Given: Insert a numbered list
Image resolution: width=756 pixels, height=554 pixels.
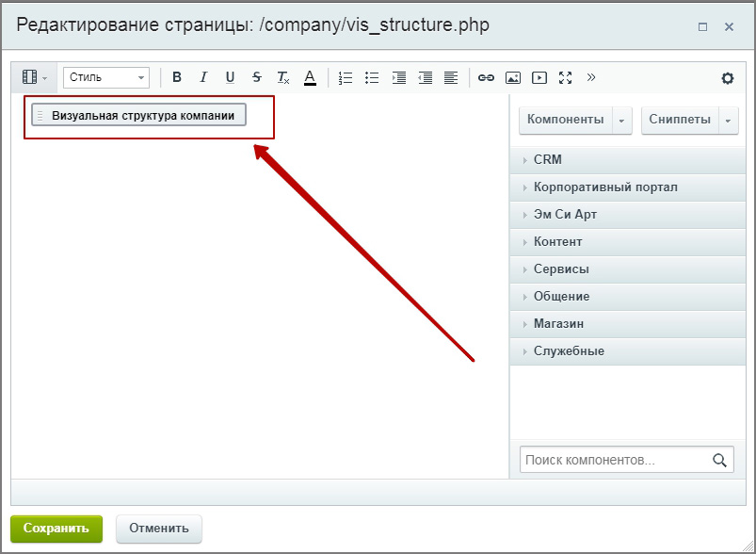Looking at the screenshot, I should 346,77.
